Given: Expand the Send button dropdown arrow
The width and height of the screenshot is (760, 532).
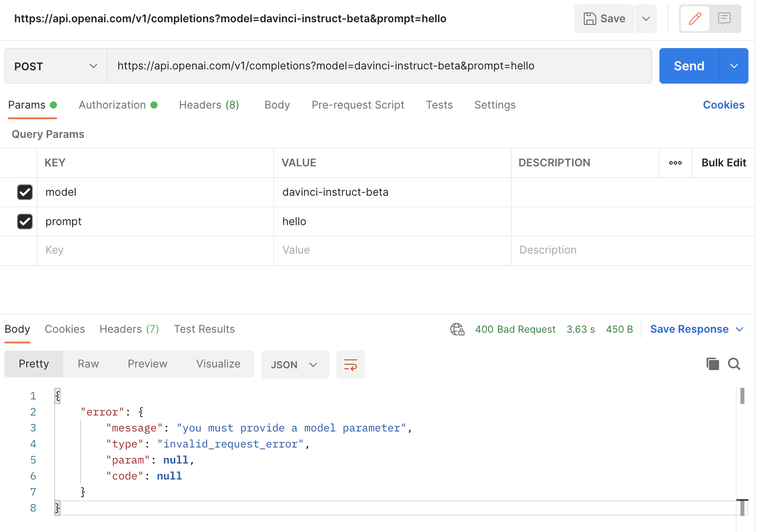Looking at the screenshot, I should coord(734,66).
